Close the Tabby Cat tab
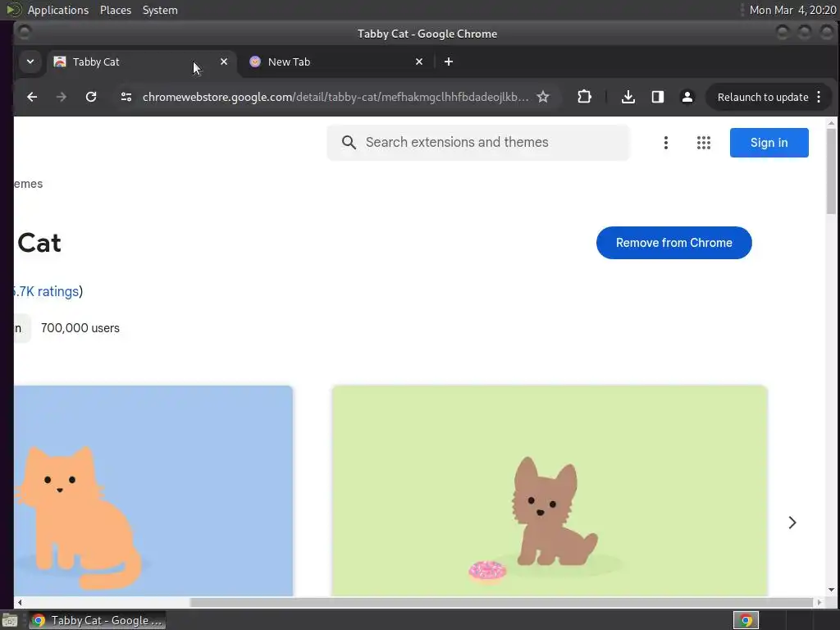The width and height of the screenshot is (840, 630). click(x=224, y=62)
